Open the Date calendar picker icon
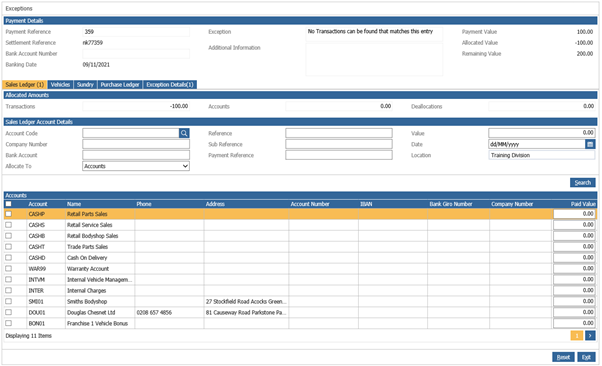Viewport: 602px width, 366px height. tap(590, 144)
